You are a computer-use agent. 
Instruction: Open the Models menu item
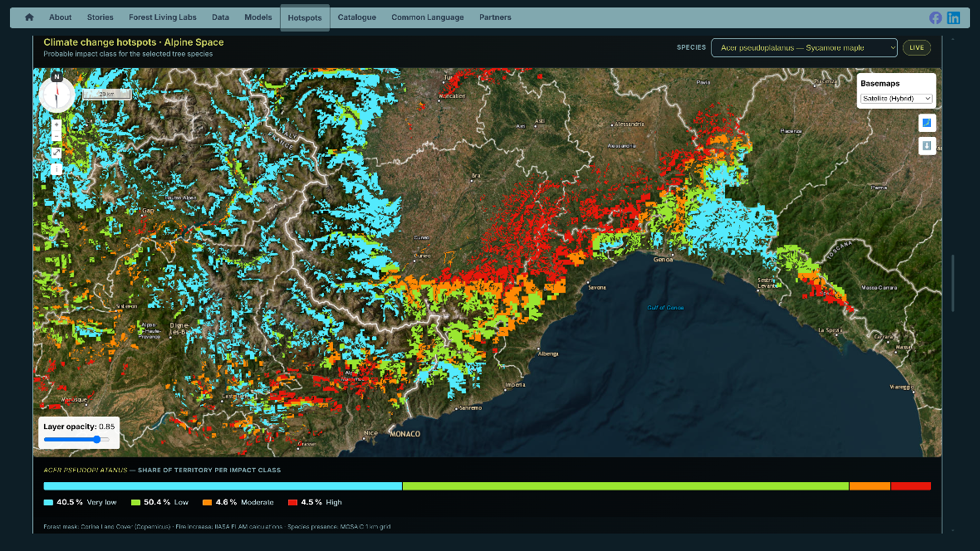click(258, 17)
